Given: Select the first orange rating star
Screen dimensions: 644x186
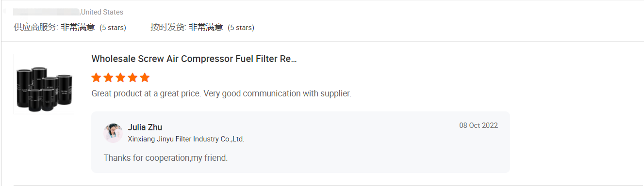Looking at the screenshot, I should (x=96, y=77).
